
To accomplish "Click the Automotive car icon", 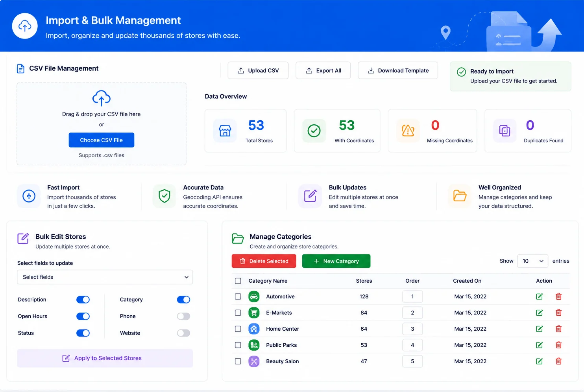I will coord(254,296).
